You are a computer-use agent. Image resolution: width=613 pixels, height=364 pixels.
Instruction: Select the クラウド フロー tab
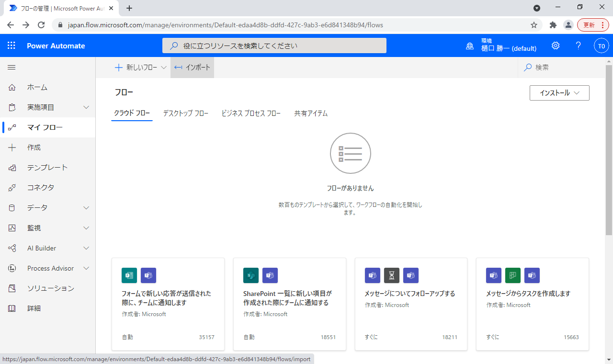(132, 114)
